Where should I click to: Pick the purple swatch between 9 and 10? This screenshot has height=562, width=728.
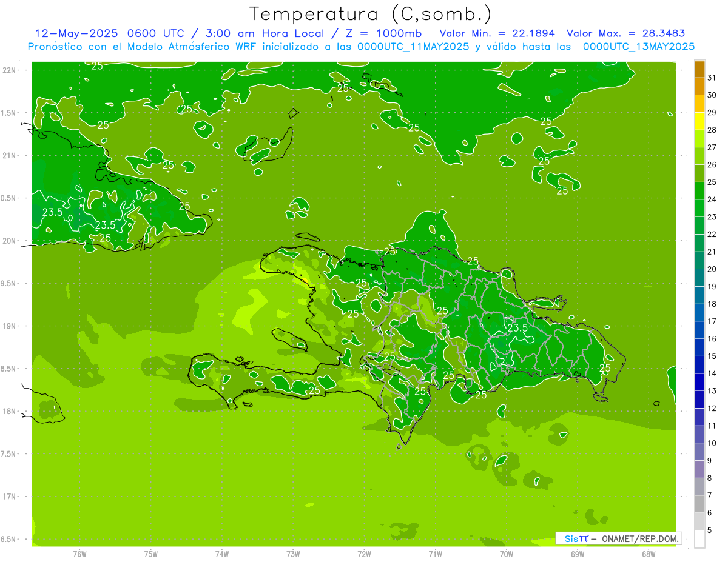(699, 452)
